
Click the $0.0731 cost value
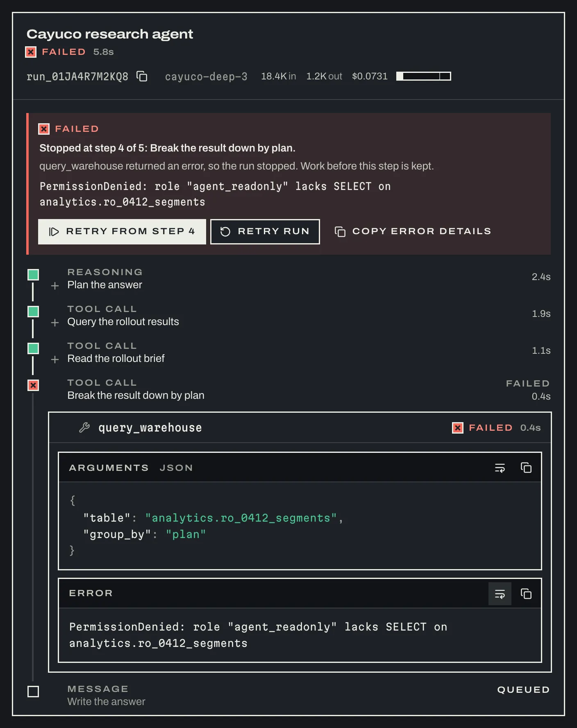(x=370, y=76)
